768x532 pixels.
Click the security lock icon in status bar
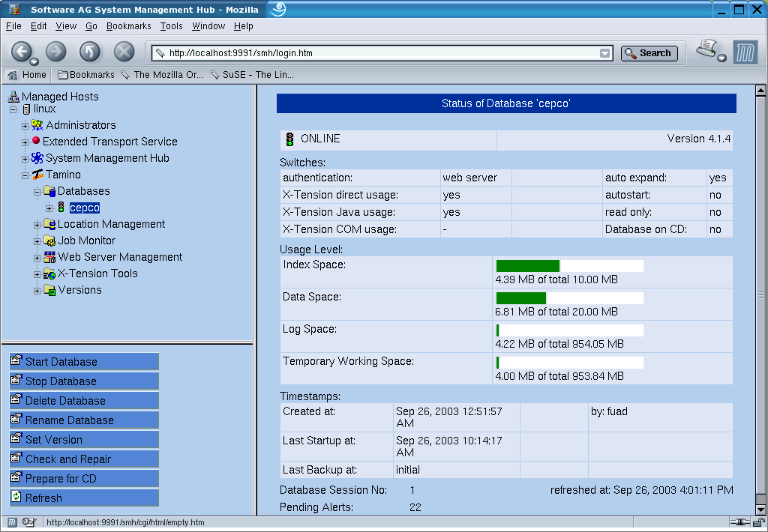759,523
